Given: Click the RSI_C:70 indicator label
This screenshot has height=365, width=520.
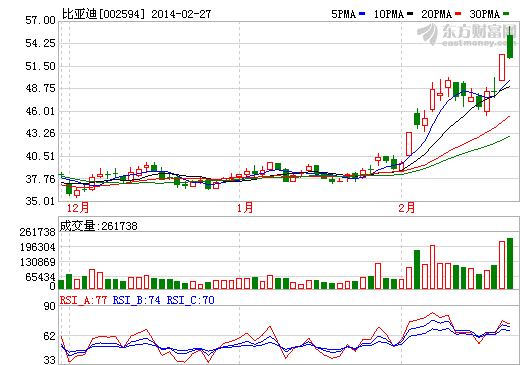Looking at the screenshot, I should pyautogui.click(x=190, y=300).
